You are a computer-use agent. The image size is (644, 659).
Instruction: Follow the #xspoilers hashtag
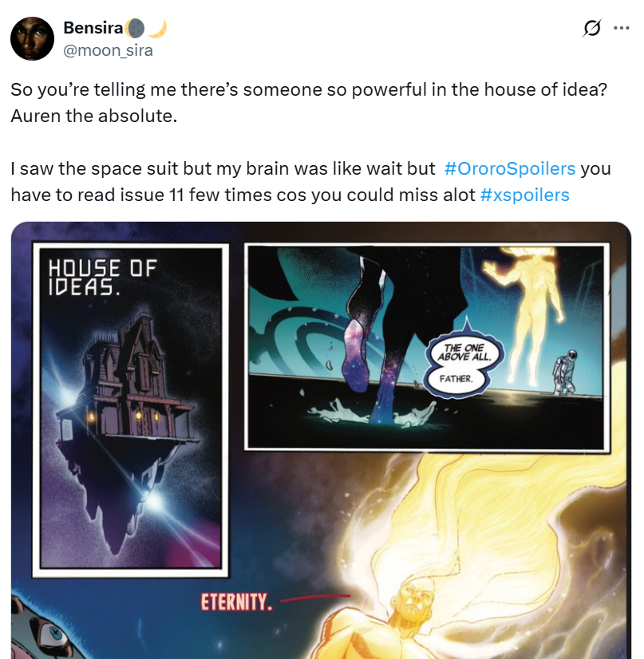tap(524, 195)
